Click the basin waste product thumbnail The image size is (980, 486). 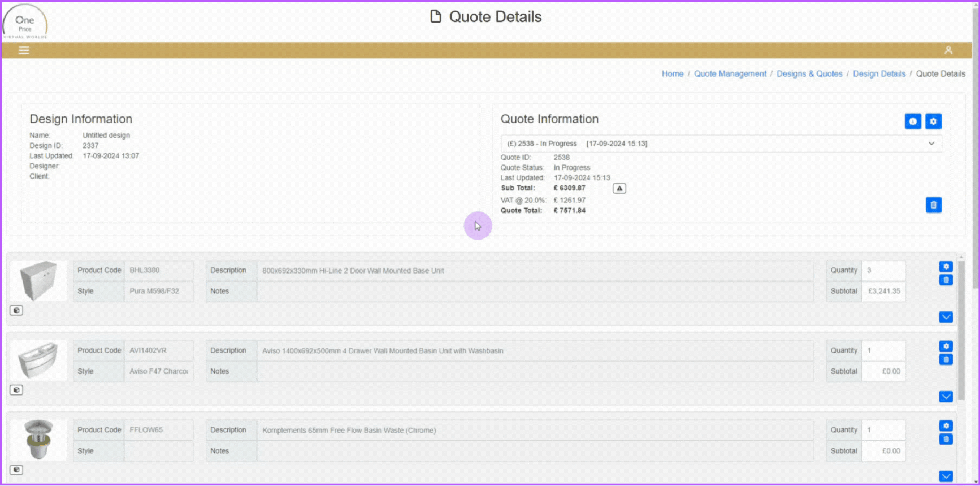tap(38, 440)
